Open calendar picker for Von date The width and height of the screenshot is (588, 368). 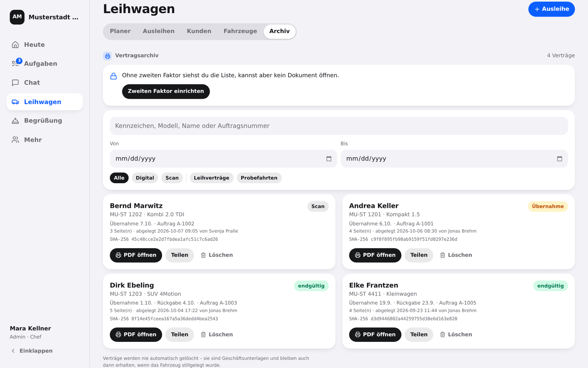tap(329, 159)
